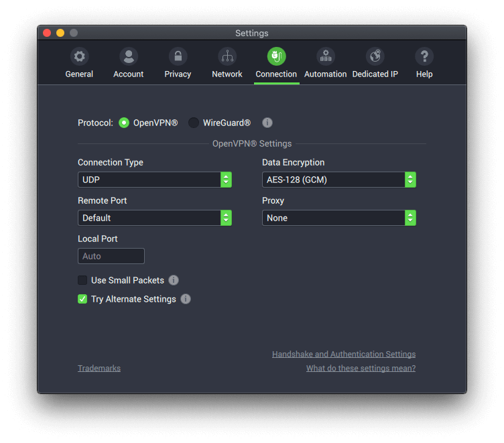Open the Data Encryption AES-128 dropdown
Screen dimensions: 504x443
click(x=339, y=180)
